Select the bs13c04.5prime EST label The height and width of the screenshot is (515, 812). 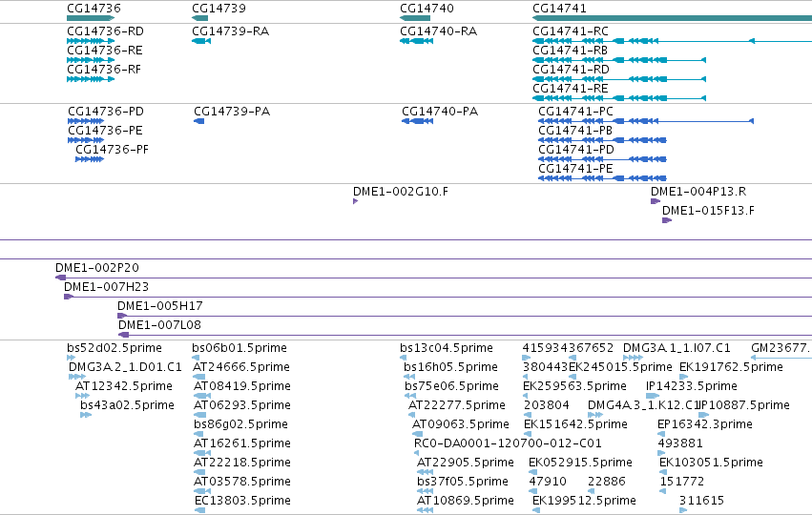(447, 348)
